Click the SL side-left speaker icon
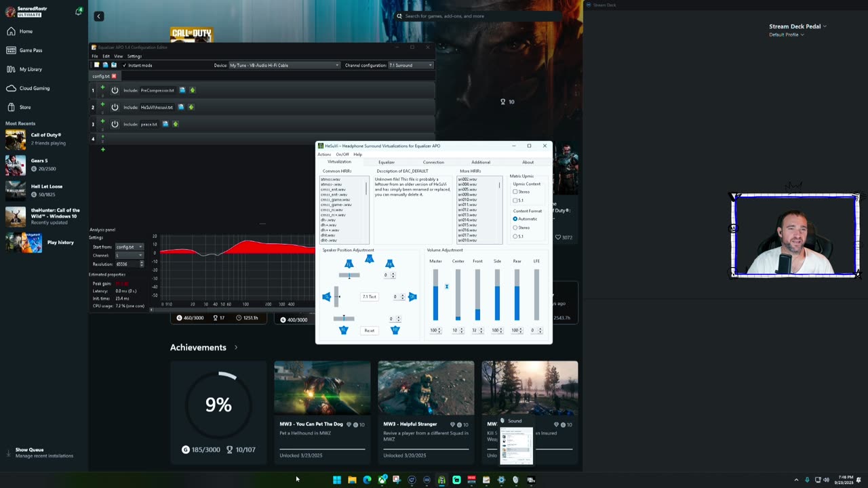The image size is (868, 488). [x=327, y=297]
